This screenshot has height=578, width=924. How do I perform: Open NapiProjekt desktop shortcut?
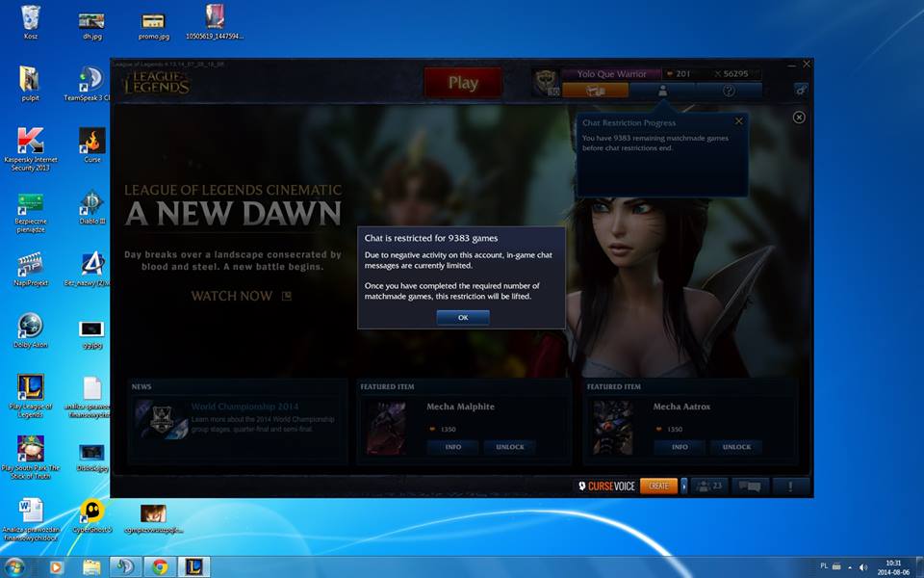coord(31,270)
